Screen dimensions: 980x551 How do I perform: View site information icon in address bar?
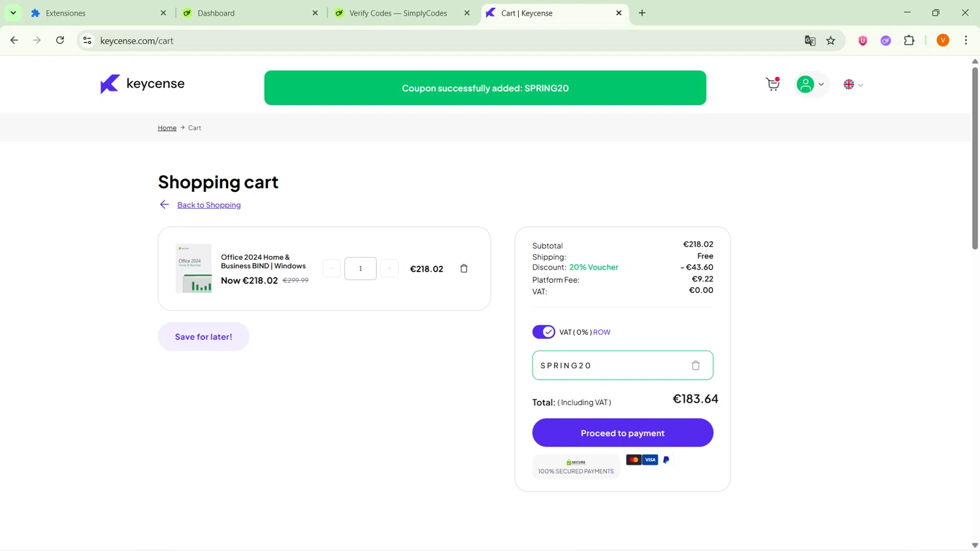pos(87,40)
